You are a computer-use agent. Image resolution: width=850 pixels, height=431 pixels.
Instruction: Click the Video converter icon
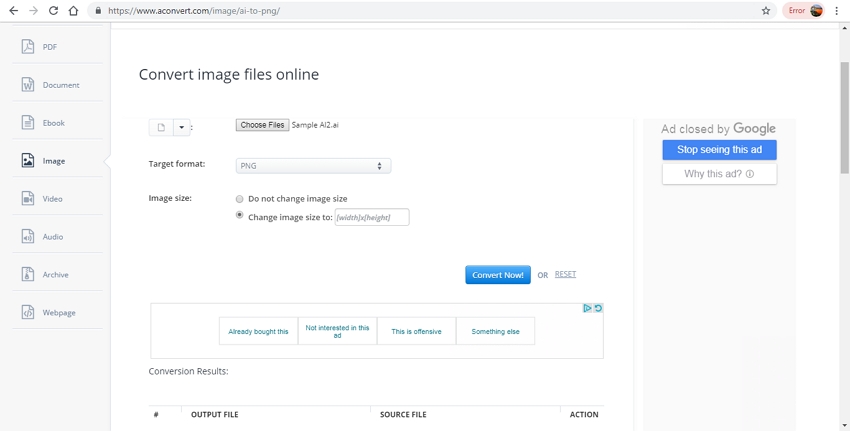coord(28,199)
